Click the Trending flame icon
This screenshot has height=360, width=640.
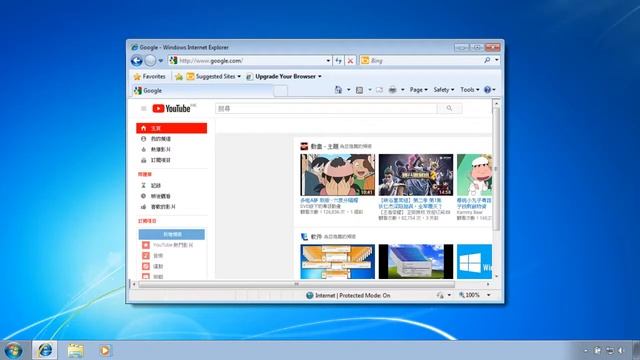tap(144, 150)
